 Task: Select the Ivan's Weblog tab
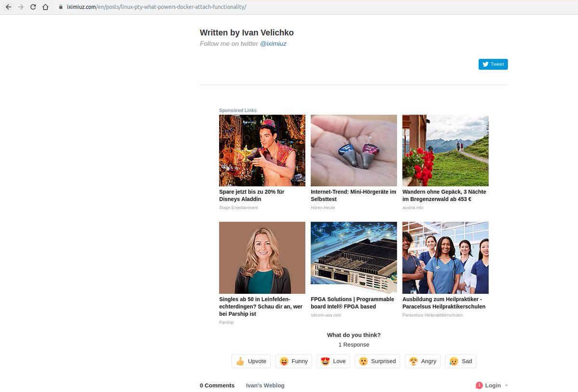265,385
